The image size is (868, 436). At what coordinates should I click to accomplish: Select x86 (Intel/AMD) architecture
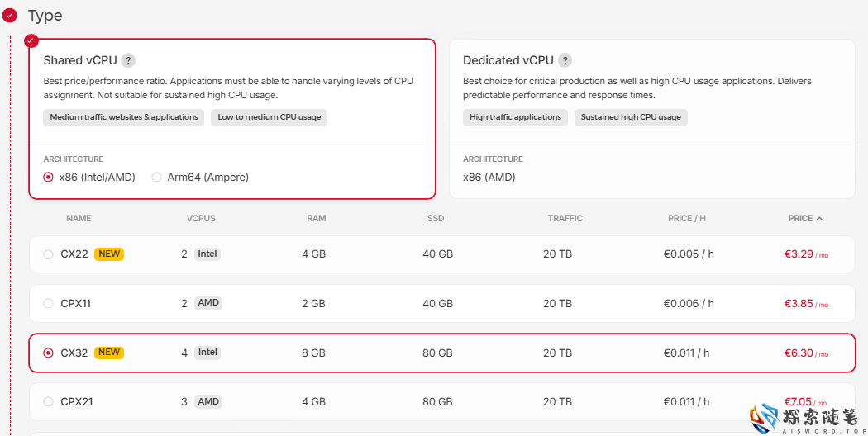[49, 178]
